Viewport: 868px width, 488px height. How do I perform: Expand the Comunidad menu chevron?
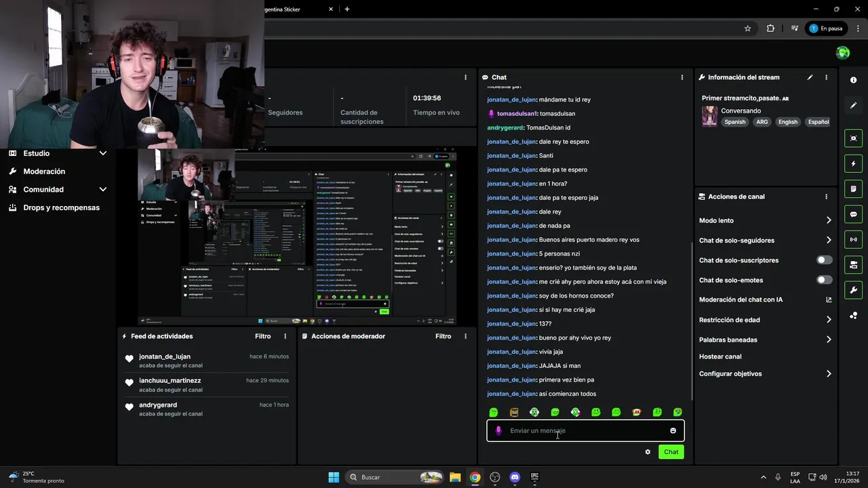pyautogui.click(x=103, y=190)
